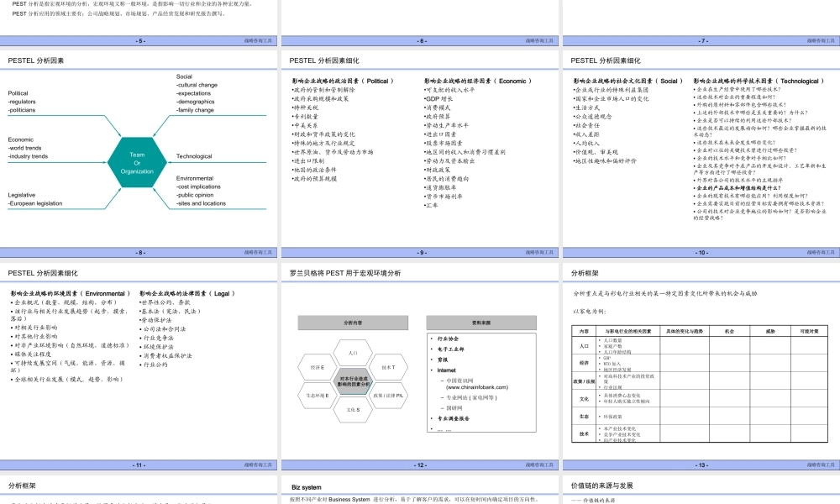The image size is (840, 504).
Task: Click the page number - 12 - footer
Action: tap(420, 465)
